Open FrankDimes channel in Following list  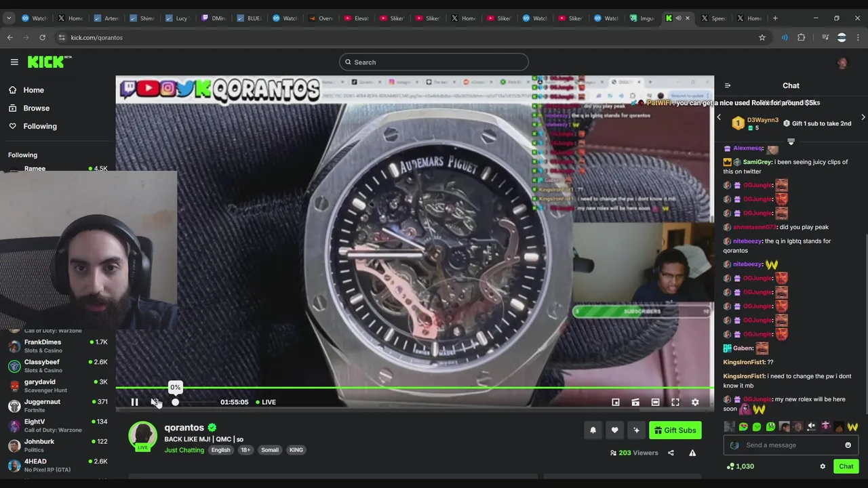pyautogui.click(x=58, y=346)
